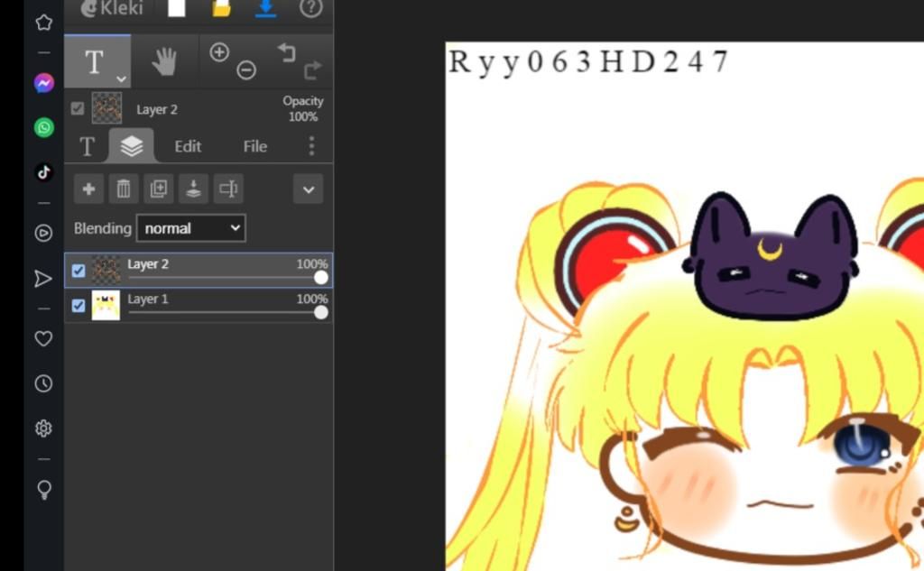This screenshot has height=571, width=924.
Task: Click the Blending label
Action: coord(103,228)
